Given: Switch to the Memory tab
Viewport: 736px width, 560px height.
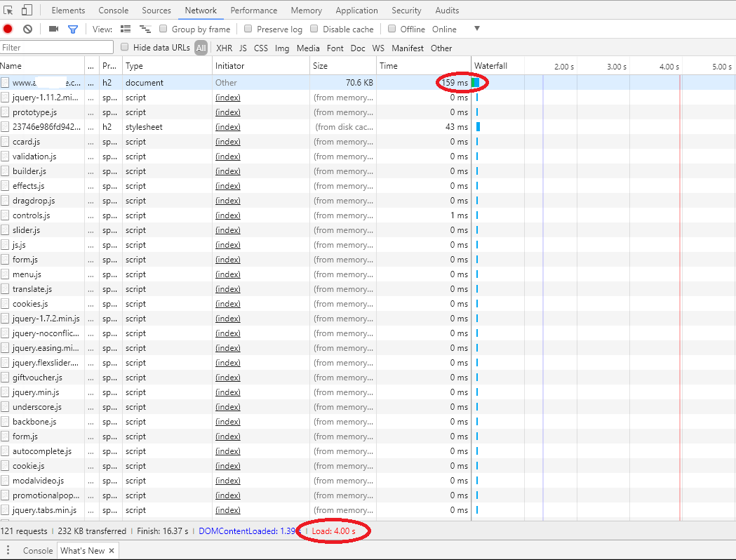Looking at the screenshot, I should (x=306, y=11).
